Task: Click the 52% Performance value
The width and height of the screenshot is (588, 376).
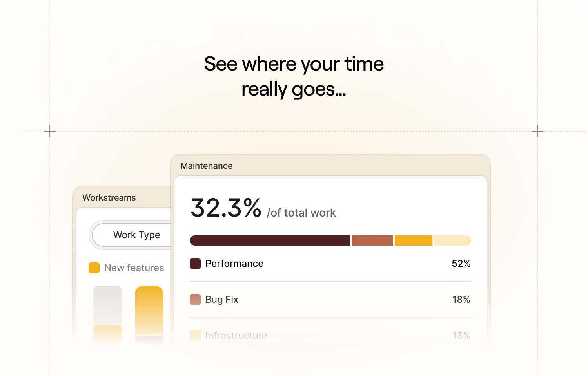Action: [461, 264]
